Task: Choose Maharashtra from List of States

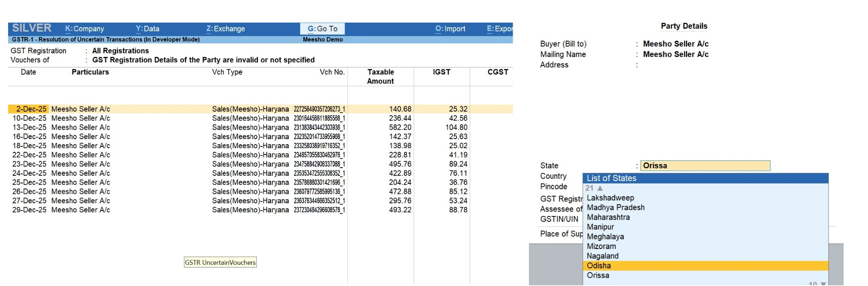Action: [705, 217]
